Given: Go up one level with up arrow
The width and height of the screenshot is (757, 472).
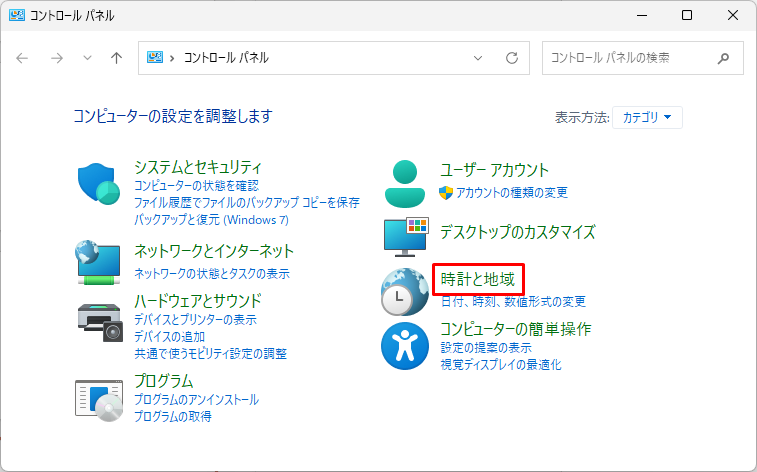Looking at the screenshot, I should 116,58.
